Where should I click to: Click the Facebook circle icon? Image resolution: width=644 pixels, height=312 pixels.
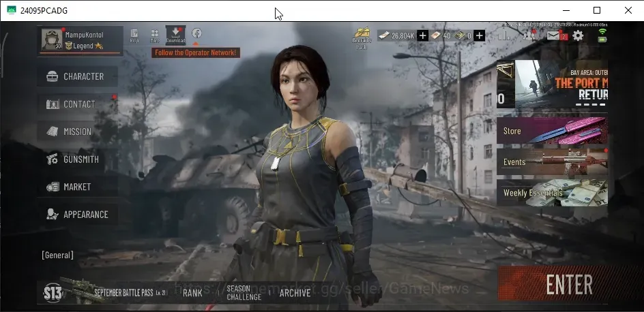pos(196,33)
